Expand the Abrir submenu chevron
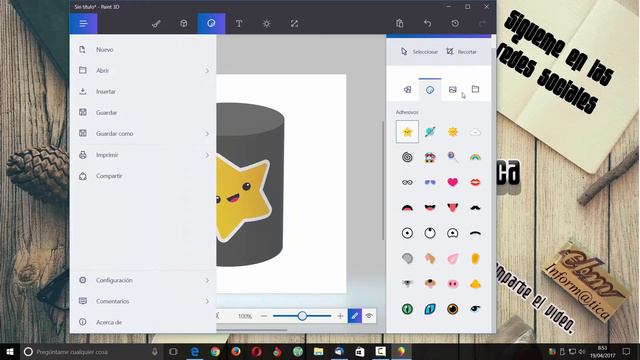 207,71
